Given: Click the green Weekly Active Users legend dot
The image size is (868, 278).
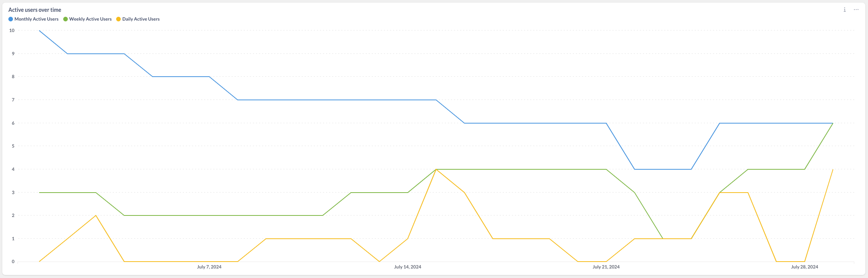Looking at the screenshot, I should [66, 19].
